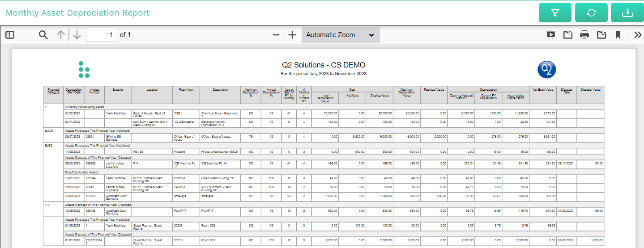Open a file in the PDF viewer
This screenshot has height=248, width=644.
click(x=568, y=35)
